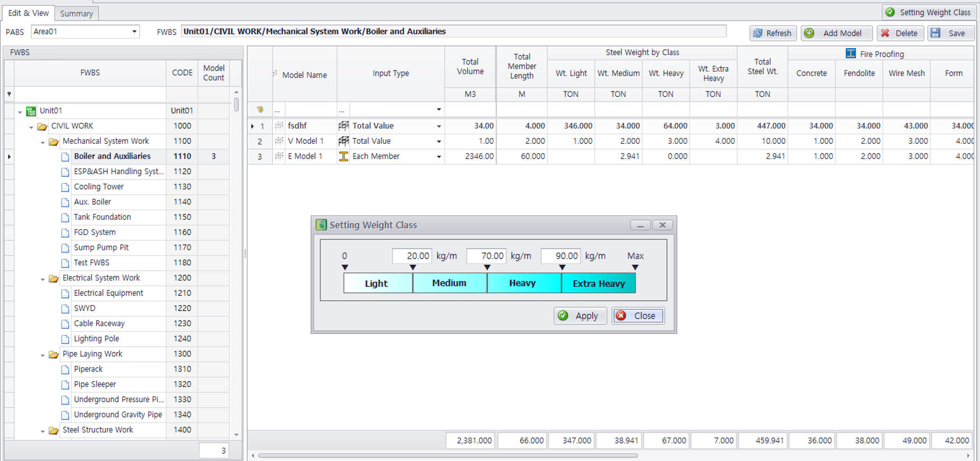
Task: Click the Fire Proofing column header icon
Action: click(x=850, y=53)
